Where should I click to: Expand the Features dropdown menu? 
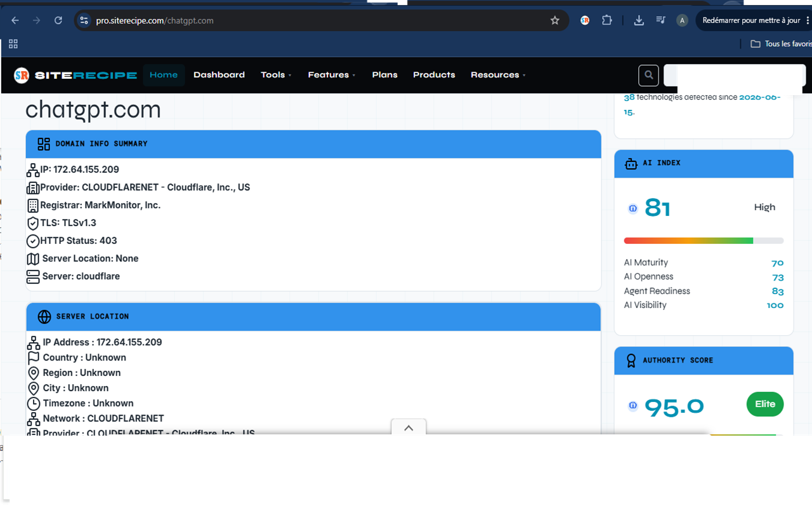pyautogui.click(x=331, y=75)
